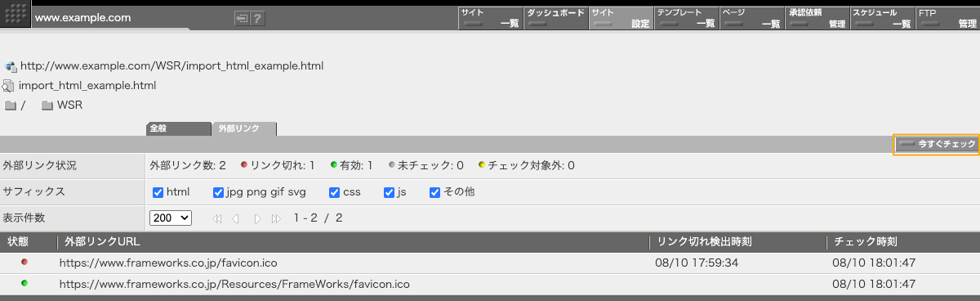980x301 pixels.
Task: Click check time 08/10 18:01:47 in valid-link row
Action: tap(874, 285)
